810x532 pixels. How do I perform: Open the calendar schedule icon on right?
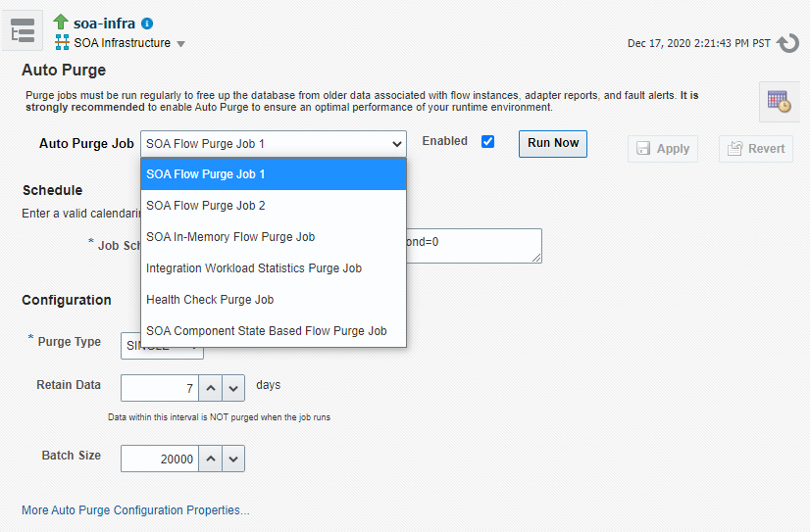point(779,101)
